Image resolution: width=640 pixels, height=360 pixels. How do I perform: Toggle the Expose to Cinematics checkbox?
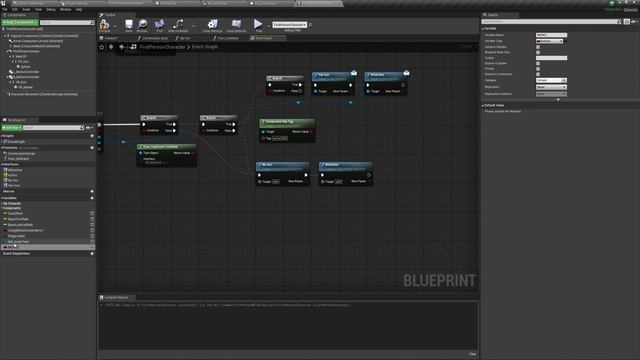(538, 74)
